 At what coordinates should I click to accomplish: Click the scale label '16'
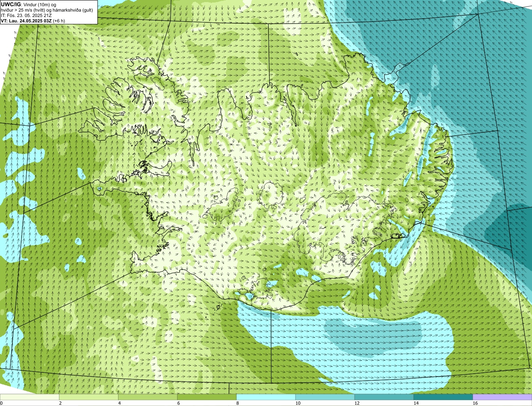point(475,403)
